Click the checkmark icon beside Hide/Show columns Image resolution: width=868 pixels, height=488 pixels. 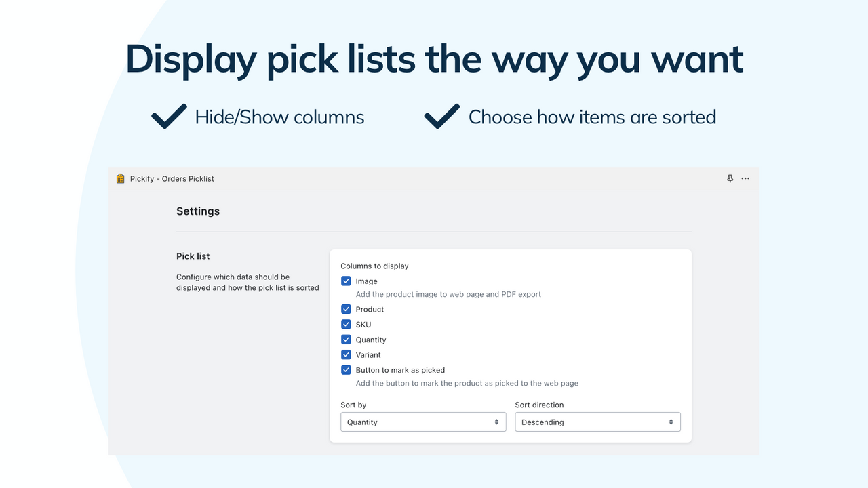(x=169, y=116)
